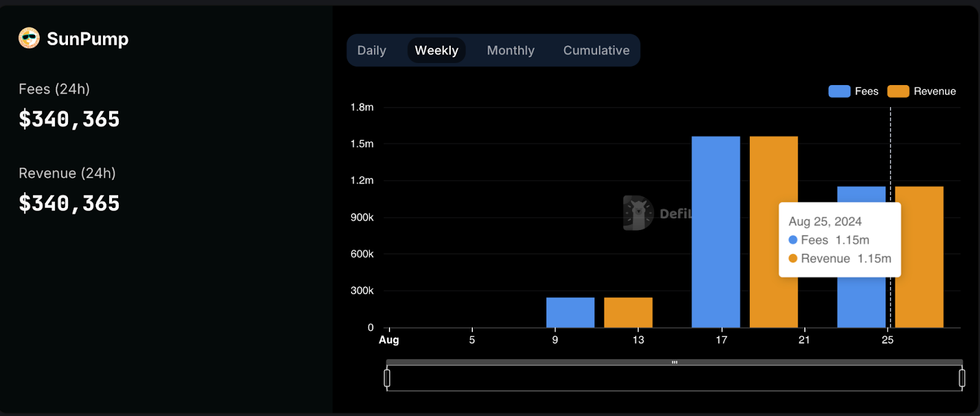Click the tooltip Revenue 1.15m row
Image resolution: width=980 pixels, height=416 pixels.
pyautogui.click(x=840, y=258)
